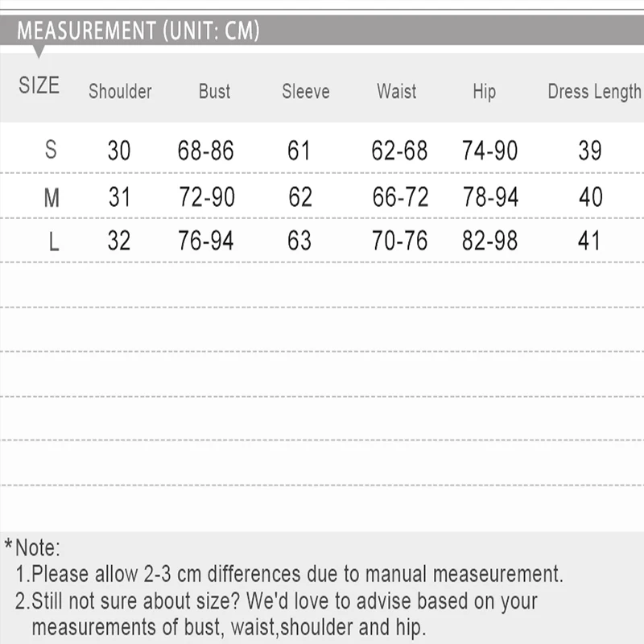Click the Waist column header

397,92
